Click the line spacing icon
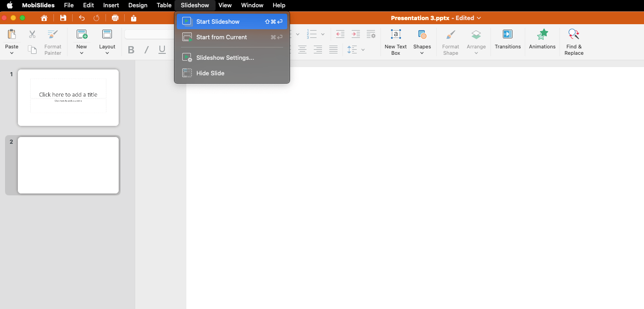This screenshot has width=644, height=309. (352, 50)
